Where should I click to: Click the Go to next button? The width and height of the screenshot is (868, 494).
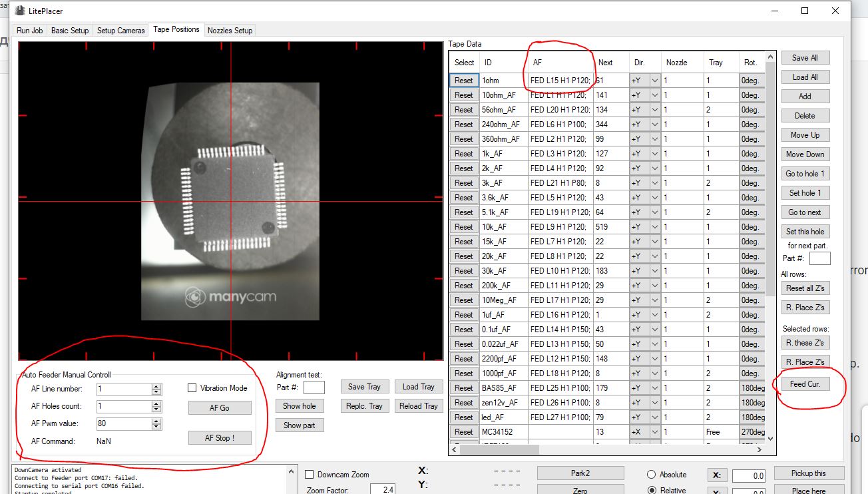(x=805, y=212)
